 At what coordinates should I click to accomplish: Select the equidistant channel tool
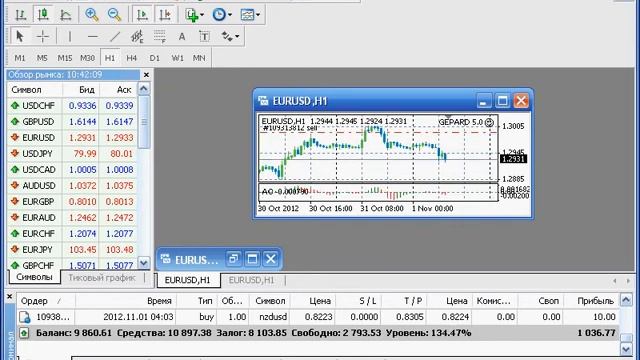coord(137,36)
